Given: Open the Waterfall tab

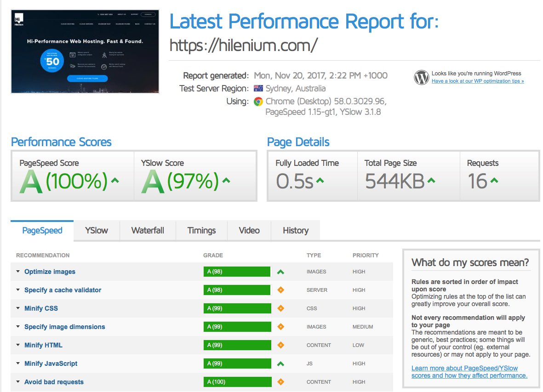Looking at the screenshot, I should (148, 230).
